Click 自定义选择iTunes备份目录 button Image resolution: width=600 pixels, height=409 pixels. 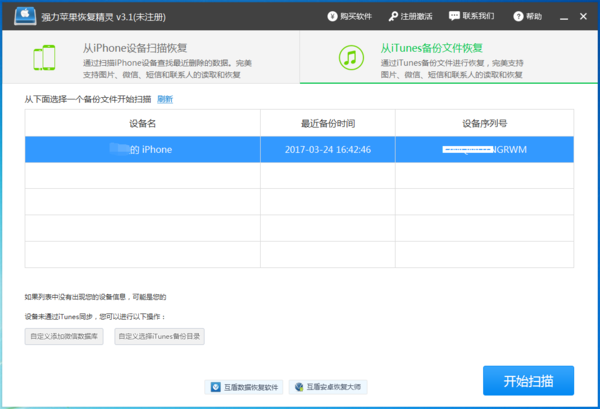pos(159,336)
